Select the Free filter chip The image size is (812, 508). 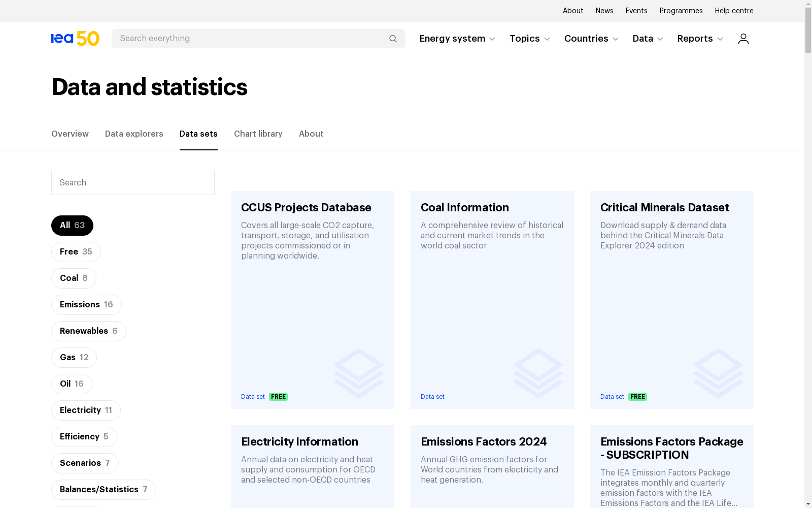76,252
